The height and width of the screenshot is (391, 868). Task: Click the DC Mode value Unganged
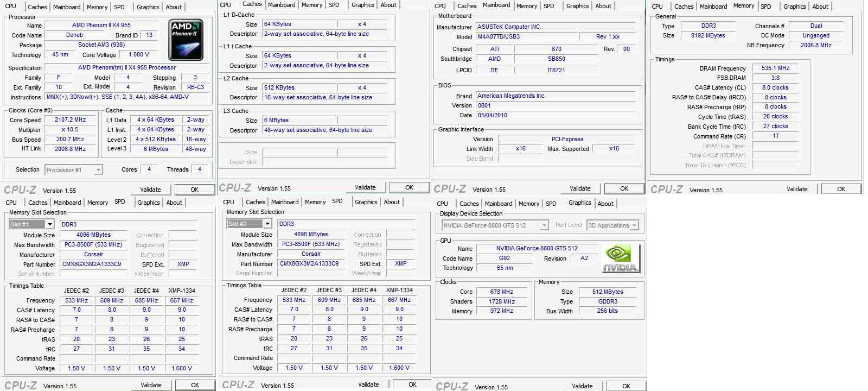(x=816, y=36)
